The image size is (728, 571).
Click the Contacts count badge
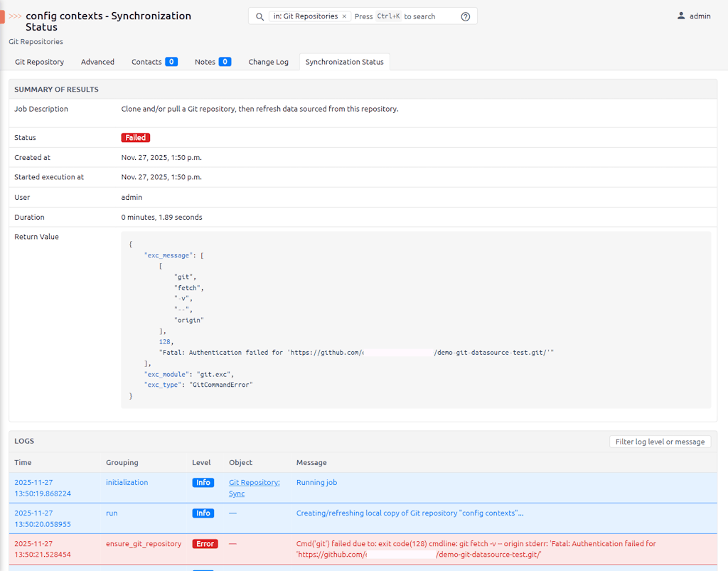[x=171, y=62]
